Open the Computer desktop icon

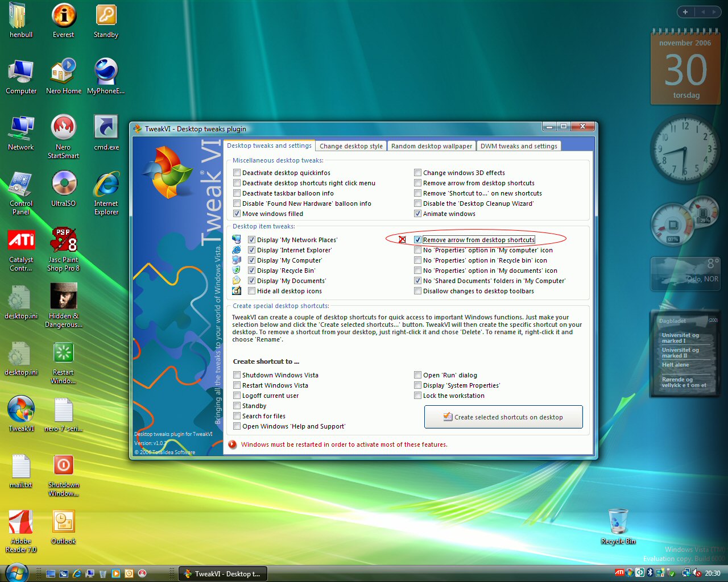click(x=21, y=76)
